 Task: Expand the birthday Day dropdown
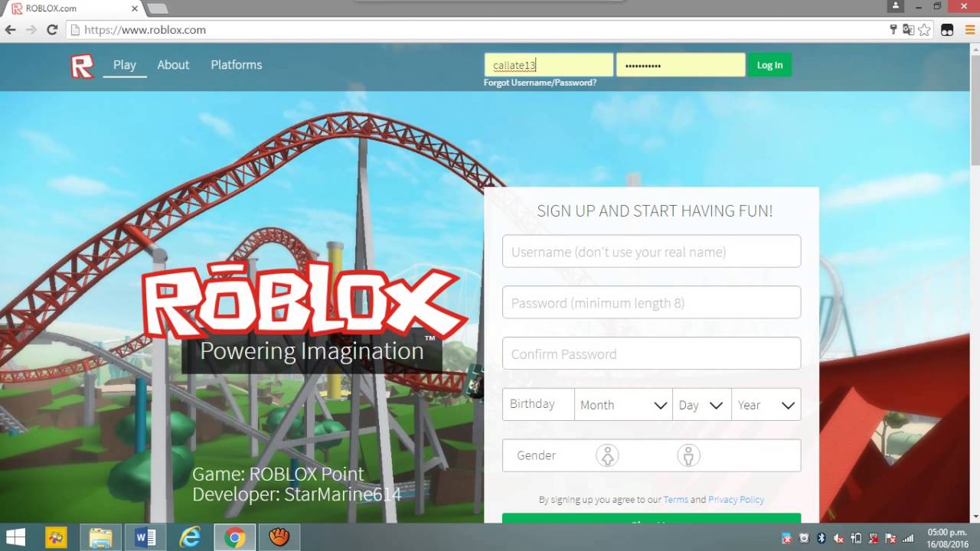[701, 405]
